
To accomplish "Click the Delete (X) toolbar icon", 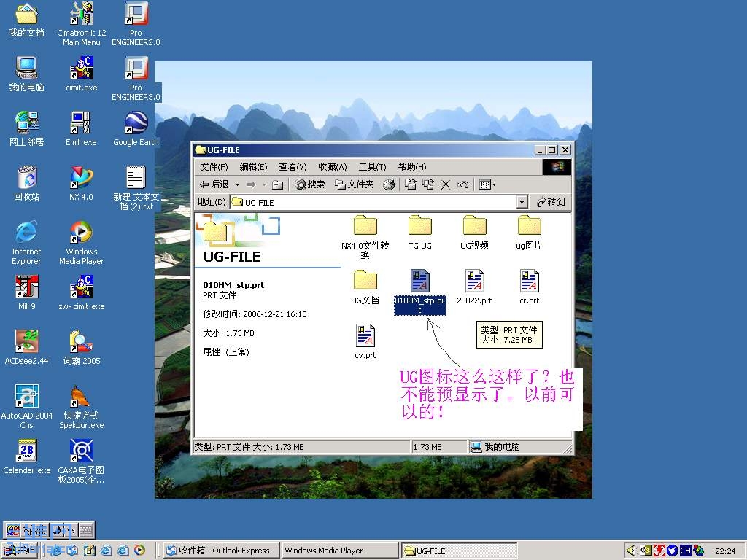I will (446, 184).
